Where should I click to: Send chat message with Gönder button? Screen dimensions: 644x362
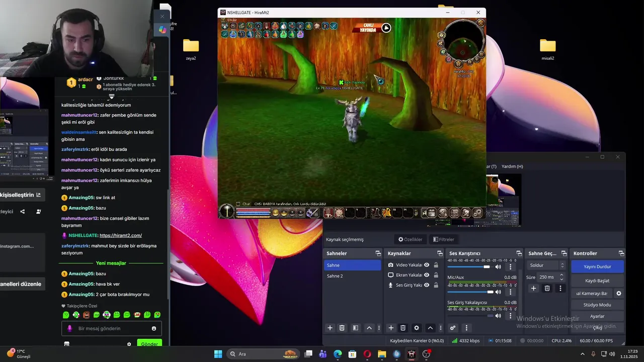coord(149,344)
